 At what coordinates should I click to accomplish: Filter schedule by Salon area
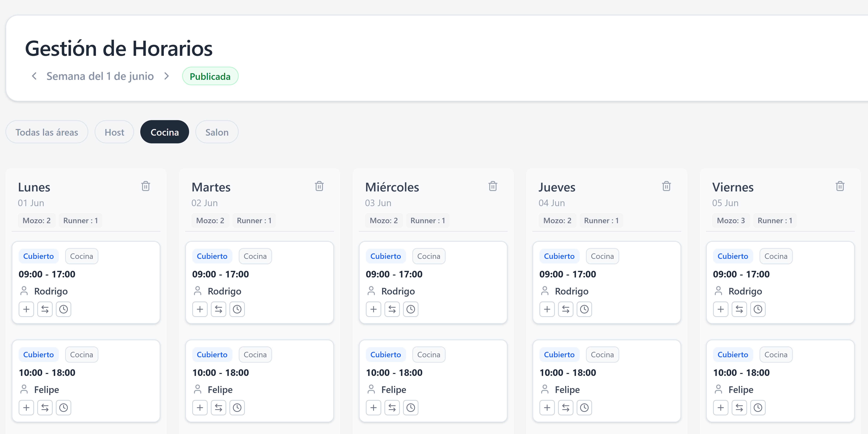pos(217,132)
